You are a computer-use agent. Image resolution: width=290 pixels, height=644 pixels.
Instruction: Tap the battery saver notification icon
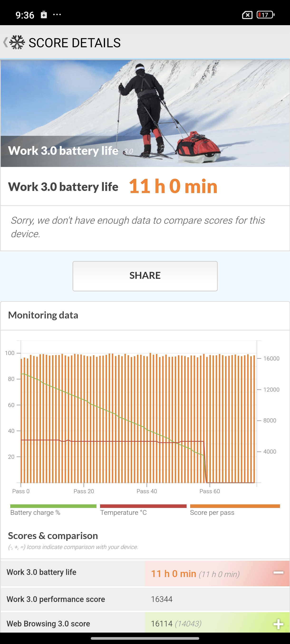tap(44, 15)
